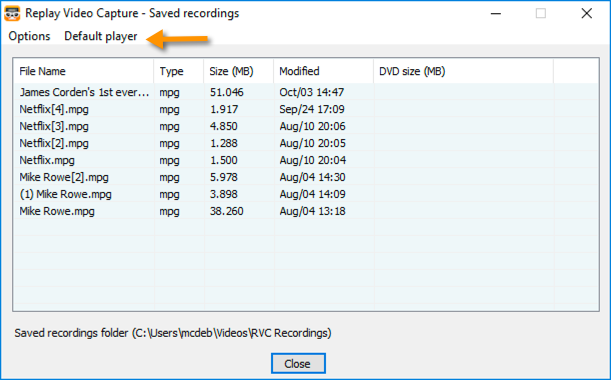Sort by Modified column header
Image resolution: width=611 pixels, height=380 pixels.
(323, 71)
